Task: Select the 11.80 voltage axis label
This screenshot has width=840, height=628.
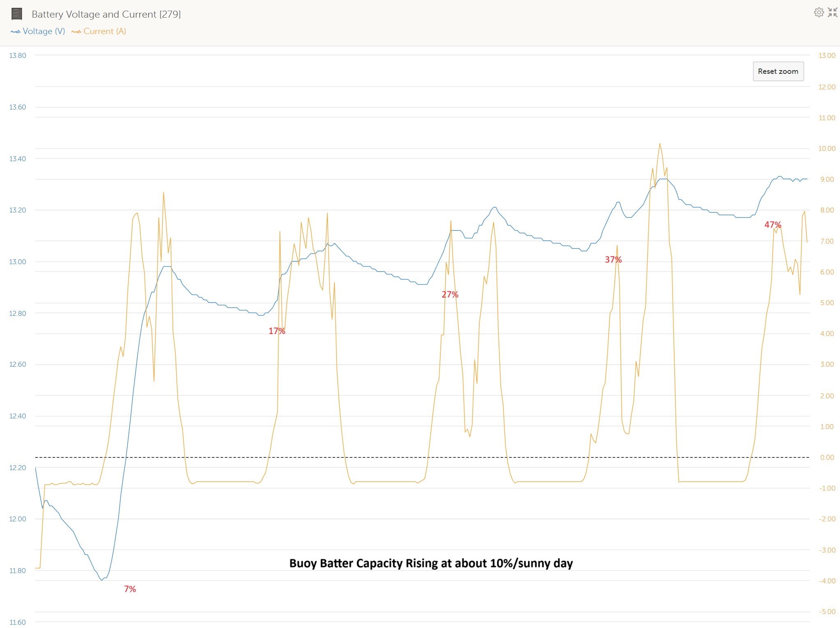Action: [18, 571]
